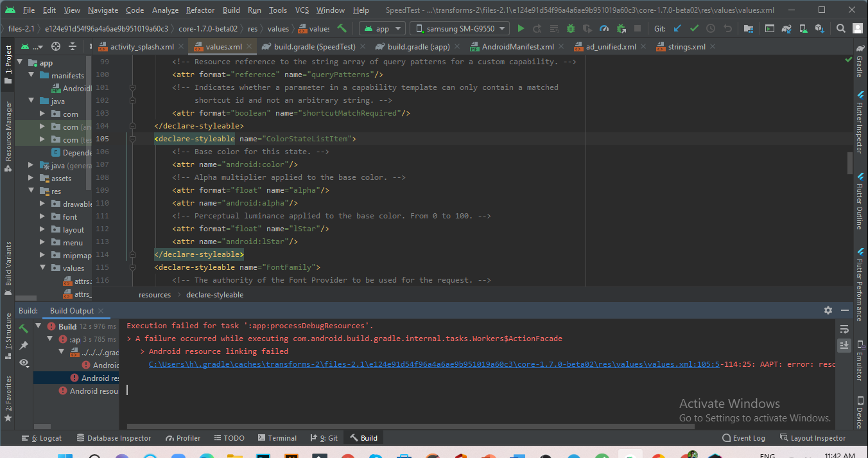Close the values.xml editor tab
This screenshot has height=458, width=868.
248,47
